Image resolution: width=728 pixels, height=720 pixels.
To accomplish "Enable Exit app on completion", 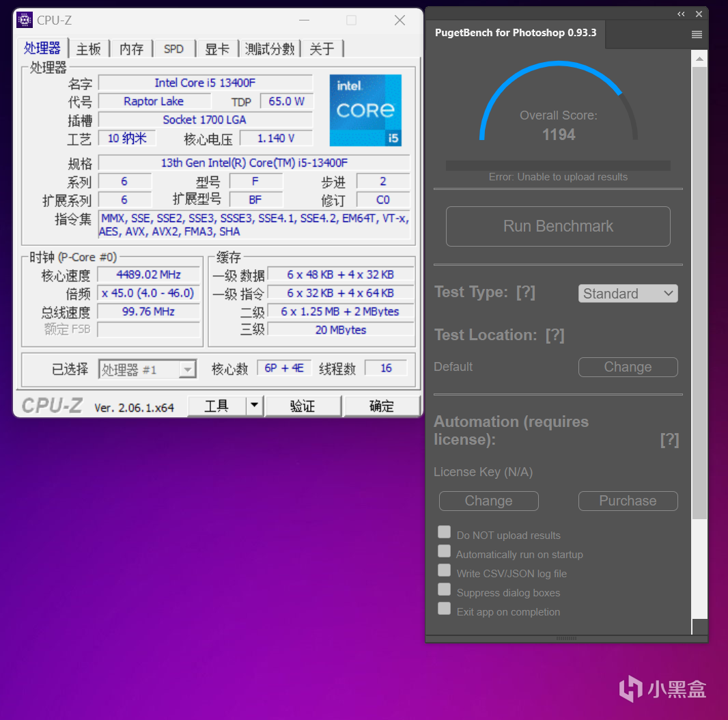I will [445, 608].
